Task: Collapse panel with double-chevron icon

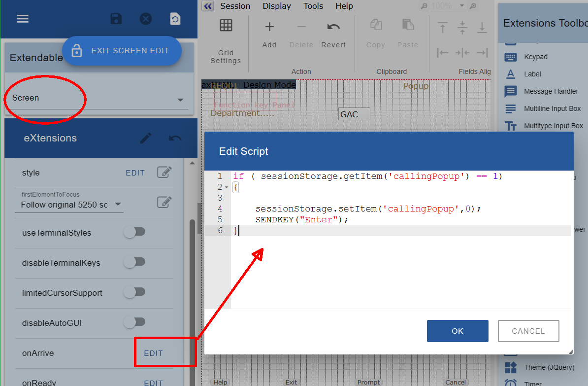Action: click(208, 6)
